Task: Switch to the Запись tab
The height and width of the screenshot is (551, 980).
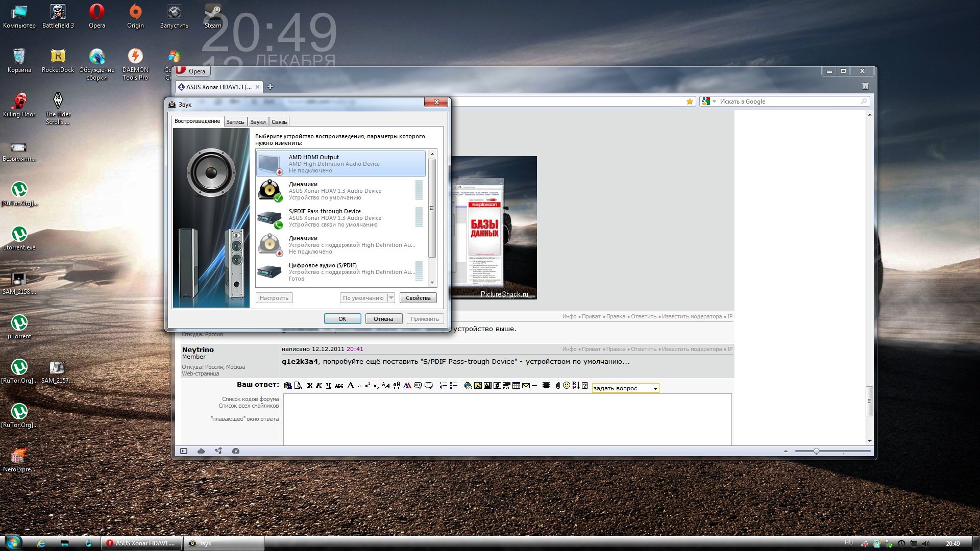Action: [235, 122]
